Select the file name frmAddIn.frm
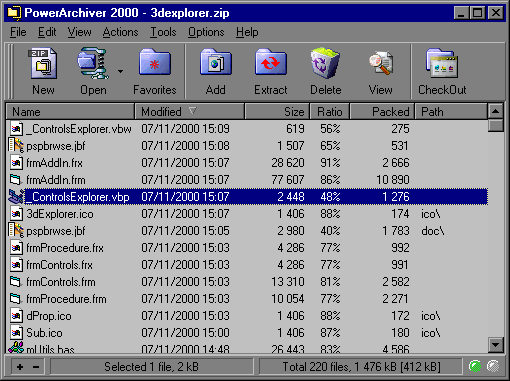This screenshot has width=510, height=381. [x=56, y=180]
